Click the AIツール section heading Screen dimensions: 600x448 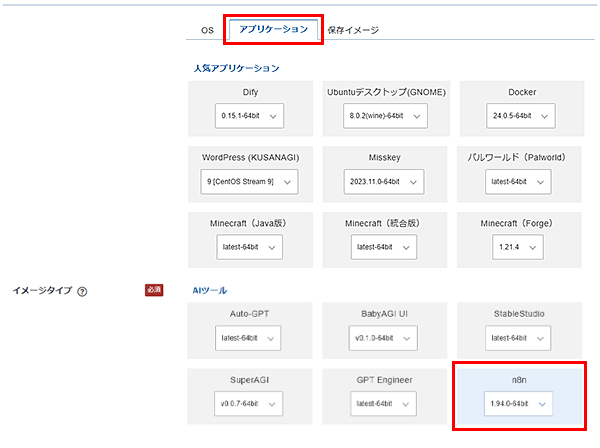point(209,291)
